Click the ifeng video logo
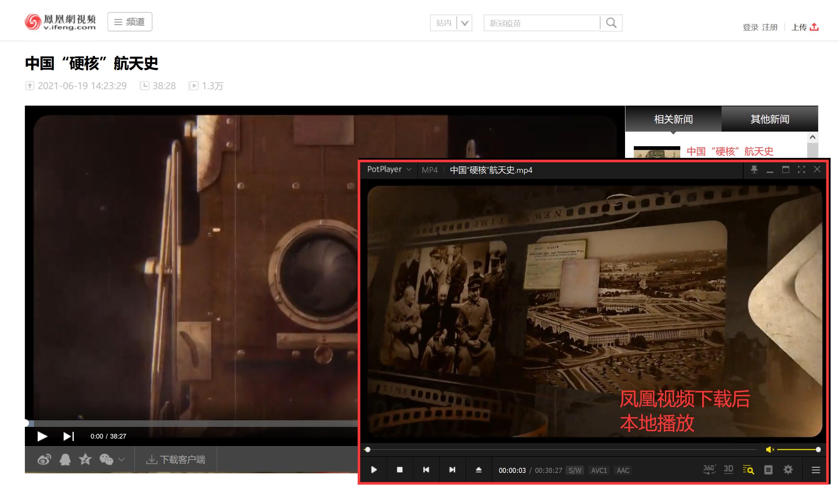Image resolution: width=839 pixels, height=504 pixels. (x=60, y=22)
